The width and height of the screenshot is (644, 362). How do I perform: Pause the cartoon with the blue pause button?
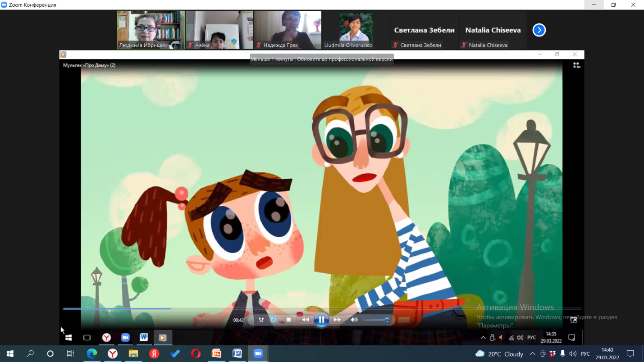click(x=321, y=320)
